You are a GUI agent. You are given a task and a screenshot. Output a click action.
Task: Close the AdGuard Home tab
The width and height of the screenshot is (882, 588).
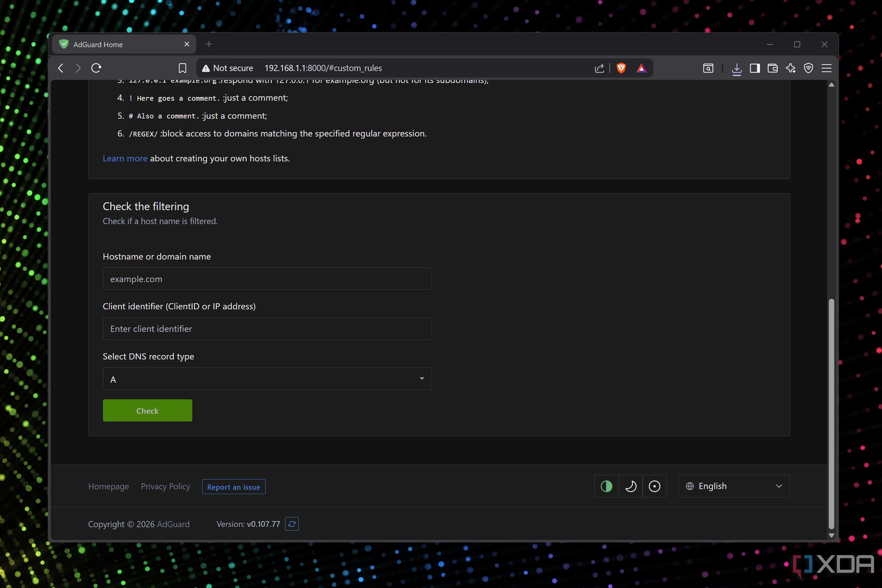[187, 44]
